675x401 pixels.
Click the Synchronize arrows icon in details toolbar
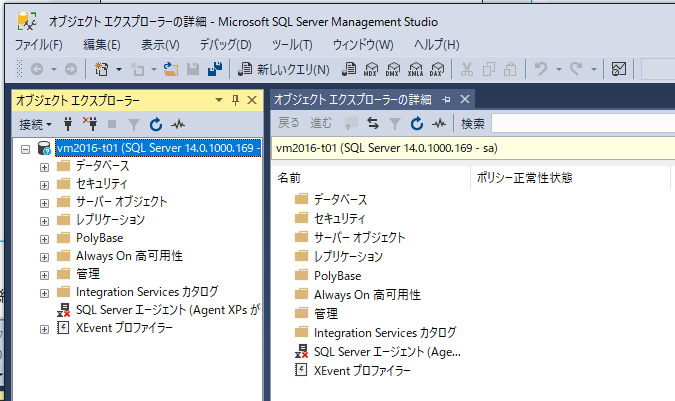click(x=373, y=124)
